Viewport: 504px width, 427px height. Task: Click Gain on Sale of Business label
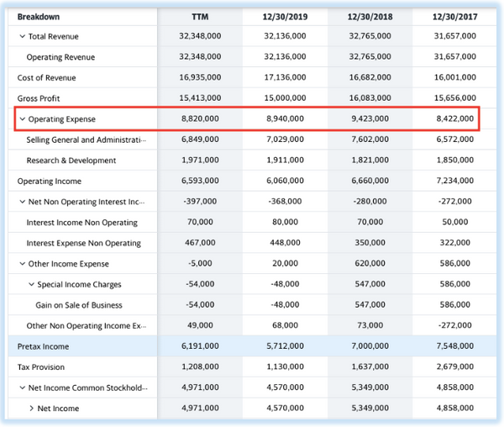(x=79, y=305)
